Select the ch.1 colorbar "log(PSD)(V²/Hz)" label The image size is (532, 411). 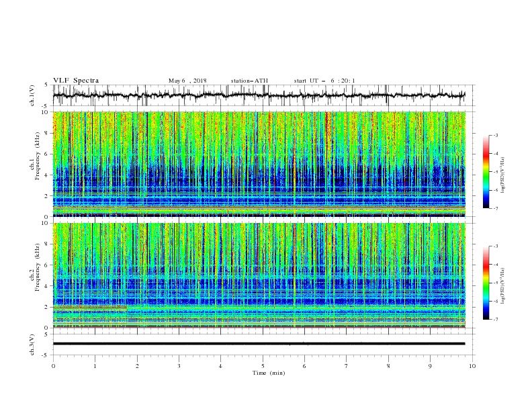[502, 175]
